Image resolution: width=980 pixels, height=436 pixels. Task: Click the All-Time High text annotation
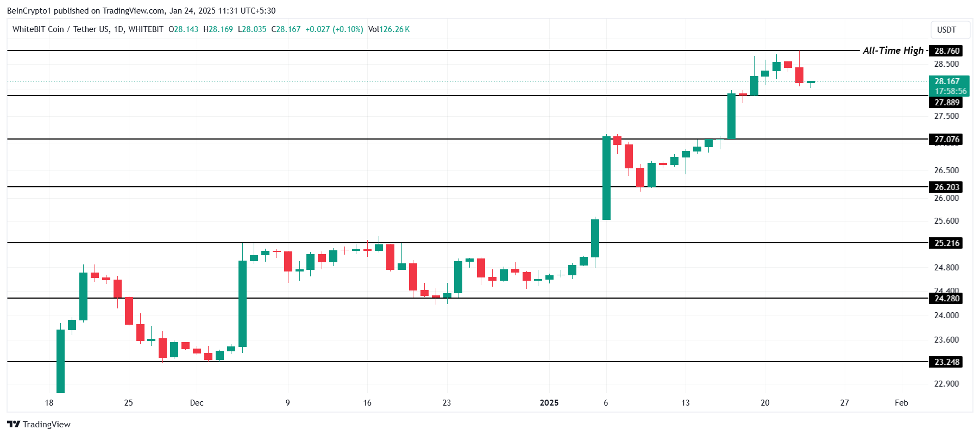pos(893,50)
